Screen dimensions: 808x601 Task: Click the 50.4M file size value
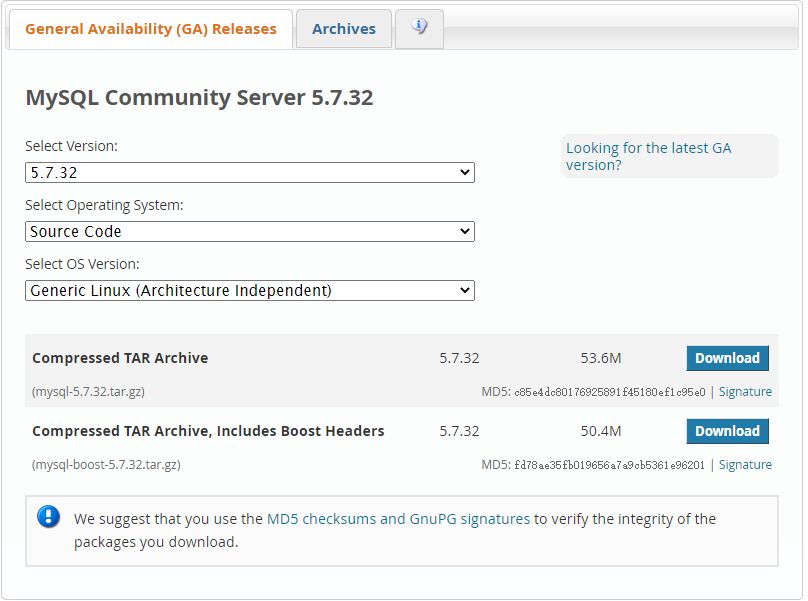(601, 431)
